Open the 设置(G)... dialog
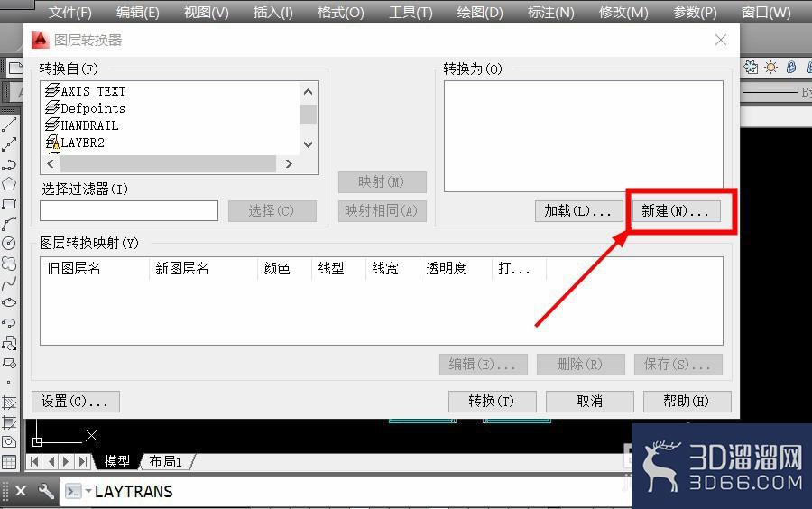Image resolution: width=812 pixels, height=509 pixels. point(76,402)
